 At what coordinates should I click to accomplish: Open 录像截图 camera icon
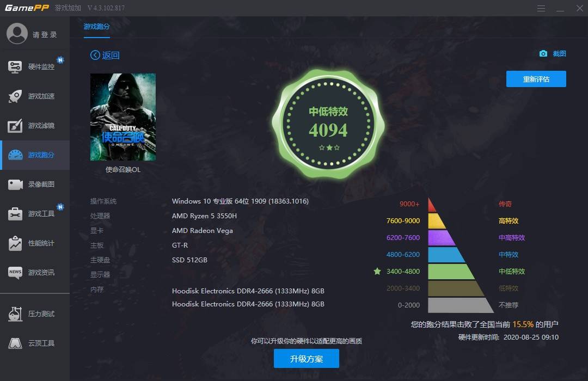(x=15, y=185)
